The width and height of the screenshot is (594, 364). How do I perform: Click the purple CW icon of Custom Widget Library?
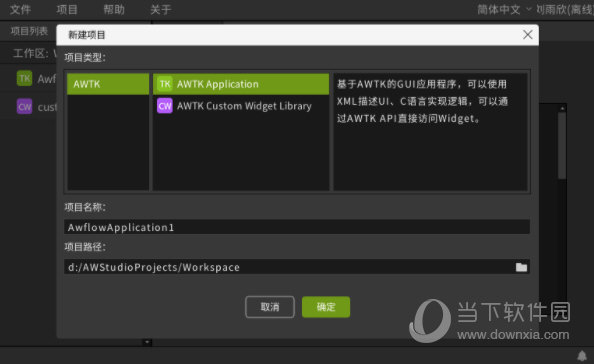coord(165,106)
